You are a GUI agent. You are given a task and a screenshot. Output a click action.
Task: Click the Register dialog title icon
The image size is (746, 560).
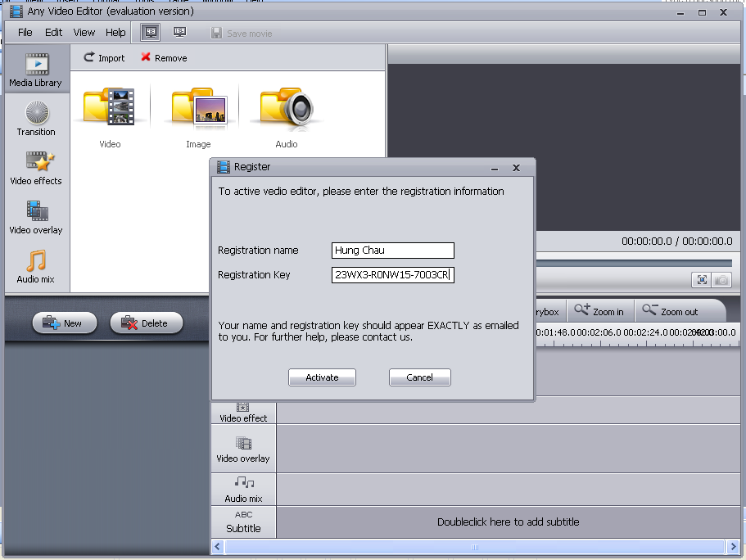(x=223, y=167)
